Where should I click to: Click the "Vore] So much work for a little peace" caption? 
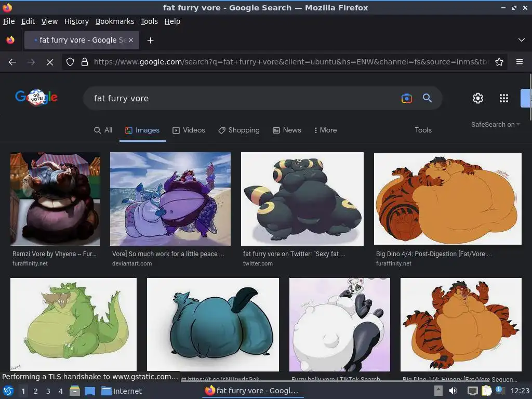click(168, 254)
